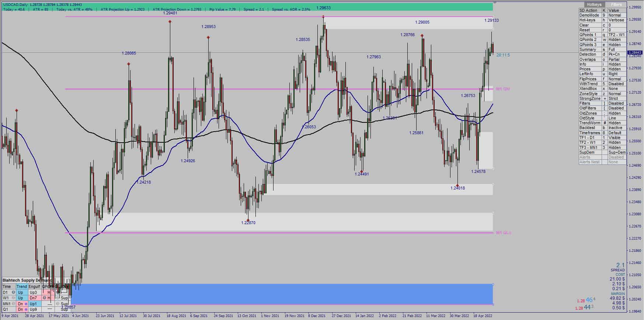Click the D1 info icon in summary table
This screenshot has height=320, width=644.
[13, 292]
